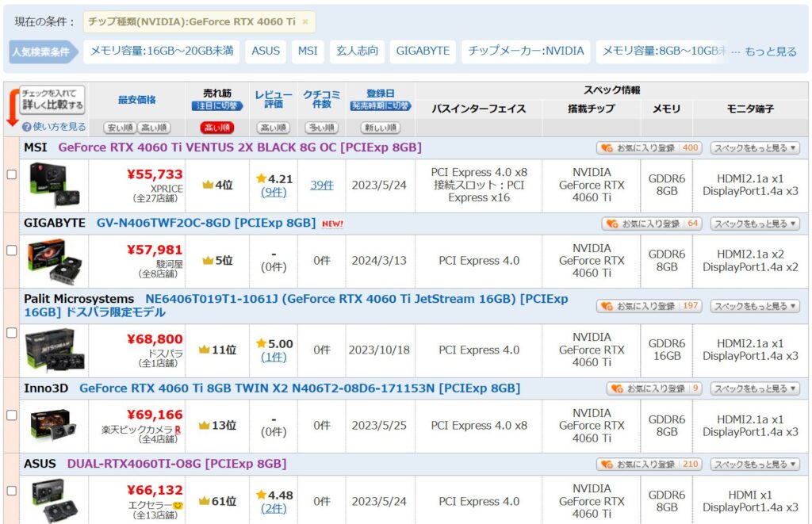Add GIGABYTE card to favorites (64)

tap(652, 224)
